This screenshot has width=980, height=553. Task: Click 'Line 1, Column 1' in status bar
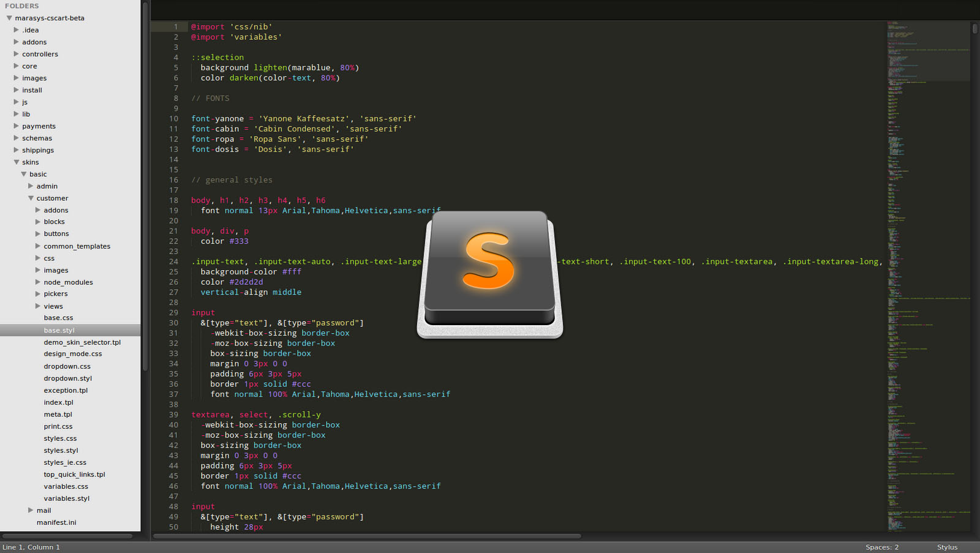[31, 547]
